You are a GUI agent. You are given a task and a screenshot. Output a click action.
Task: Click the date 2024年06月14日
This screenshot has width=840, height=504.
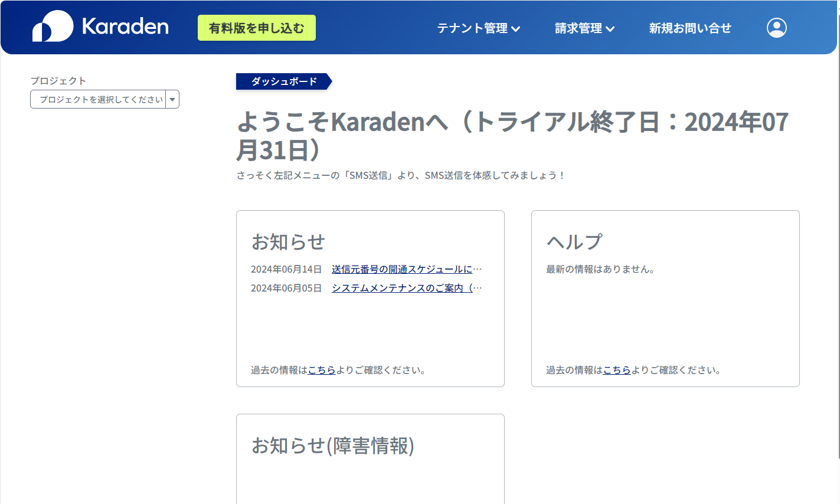[x=286, y=269]
